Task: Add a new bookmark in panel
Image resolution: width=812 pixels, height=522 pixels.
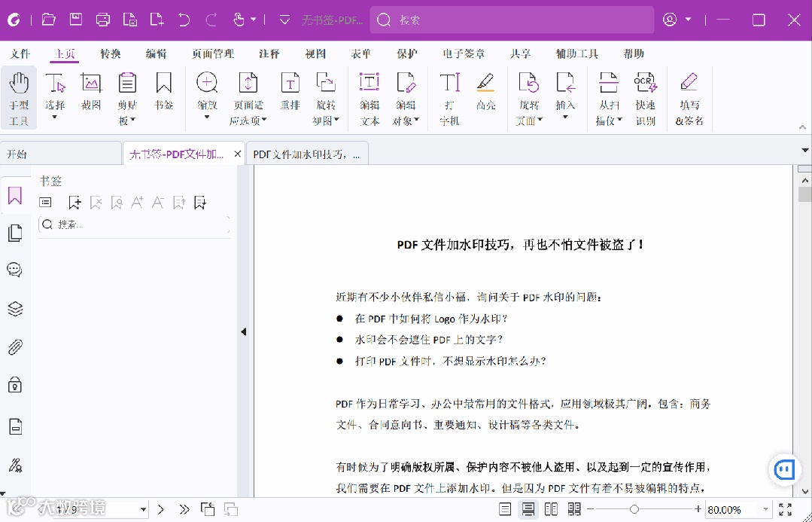Action: tap(75, 202)
